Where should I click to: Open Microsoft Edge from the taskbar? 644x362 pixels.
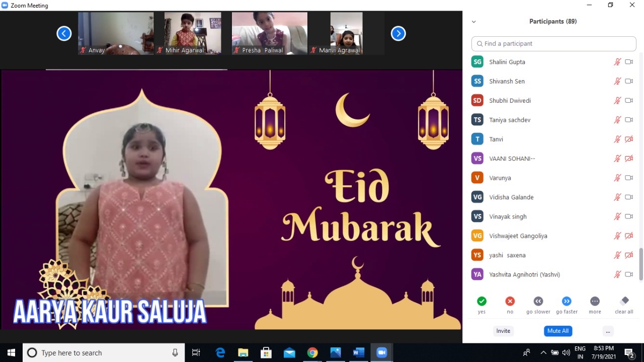tap(220, 353)
